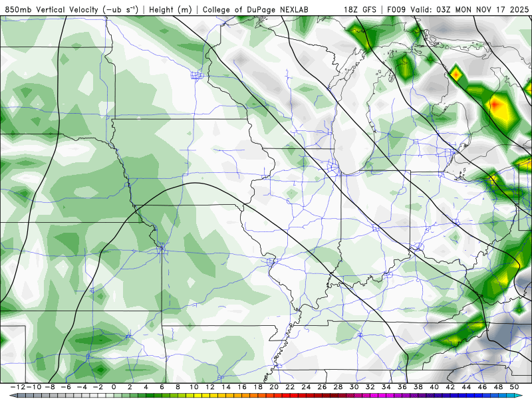The width and height of the screenshot is (532, 399).
Task: Click the '10' color scale label
Action: (x=194, y=387)
